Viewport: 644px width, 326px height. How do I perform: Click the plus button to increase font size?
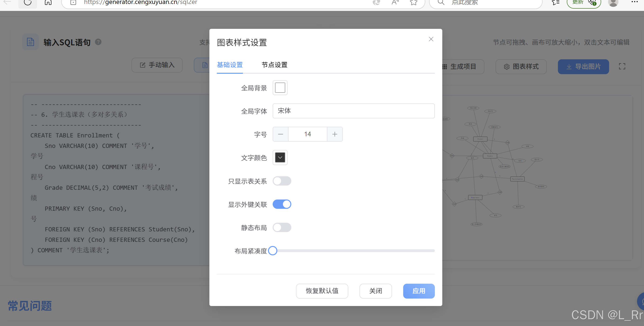click(x=335, y=134)
